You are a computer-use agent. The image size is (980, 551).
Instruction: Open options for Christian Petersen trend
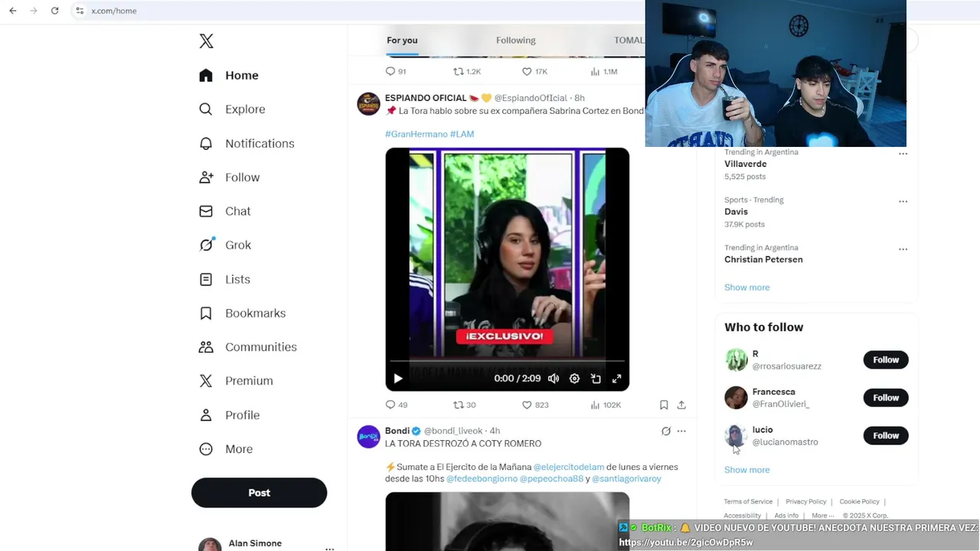point(903,249)
